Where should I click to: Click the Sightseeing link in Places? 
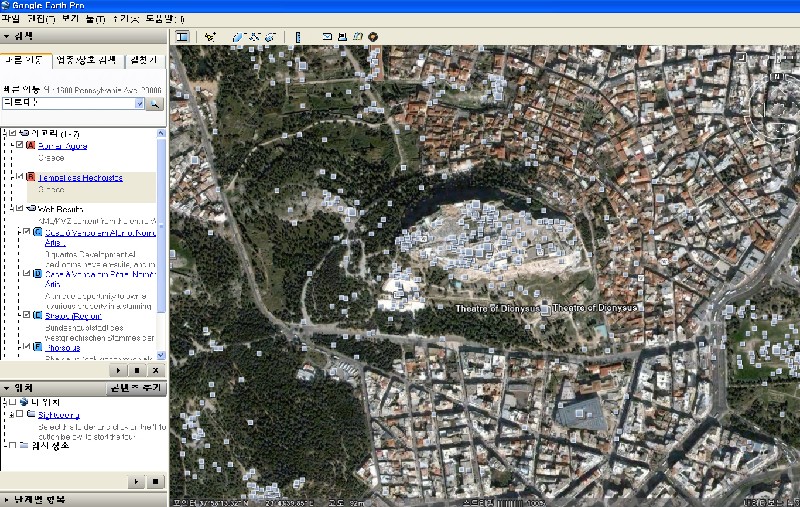click(59, 414)
